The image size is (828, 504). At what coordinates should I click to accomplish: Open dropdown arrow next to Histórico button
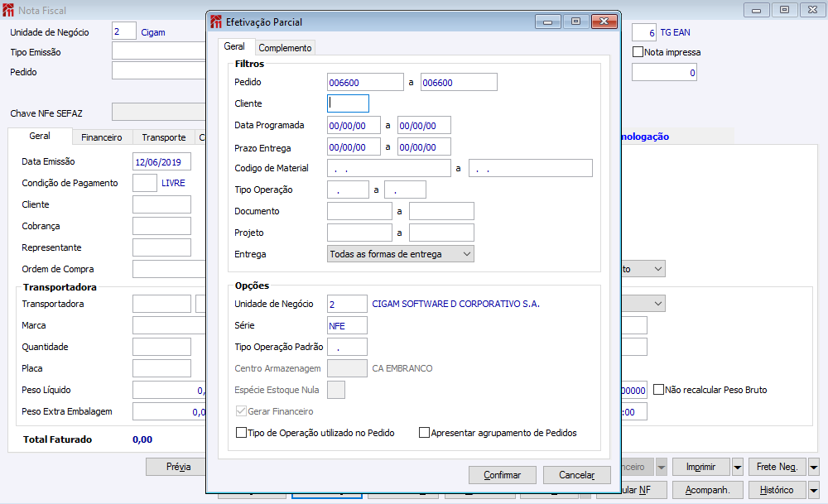tap(814, 490)
